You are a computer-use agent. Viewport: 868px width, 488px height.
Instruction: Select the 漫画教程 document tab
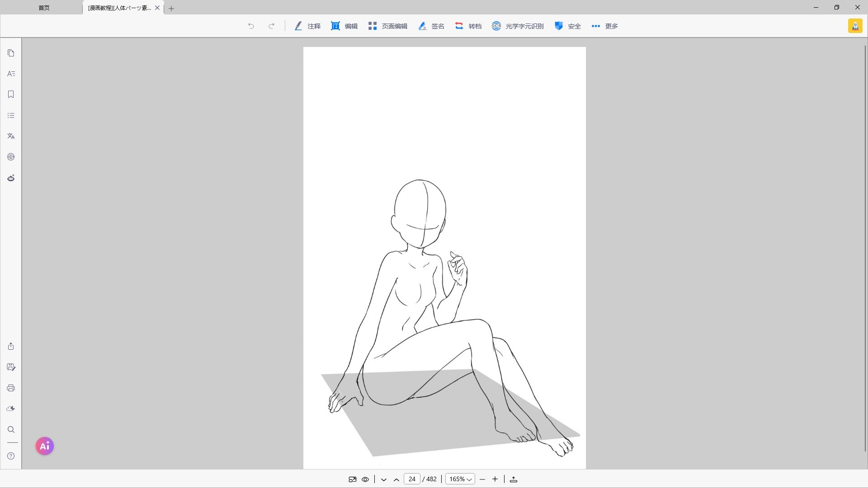(119, 8)
